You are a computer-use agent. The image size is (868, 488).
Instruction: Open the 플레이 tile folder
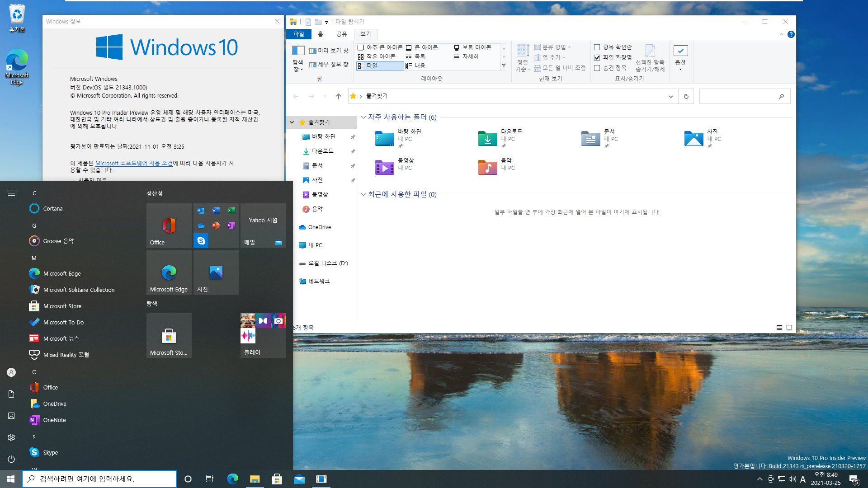[263, 336]
